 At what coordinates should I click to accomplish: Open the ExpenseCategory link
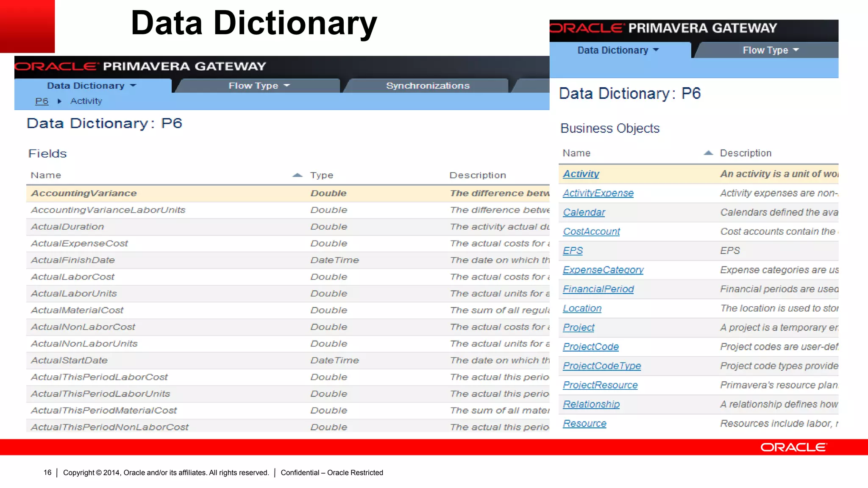click(603, 270)
